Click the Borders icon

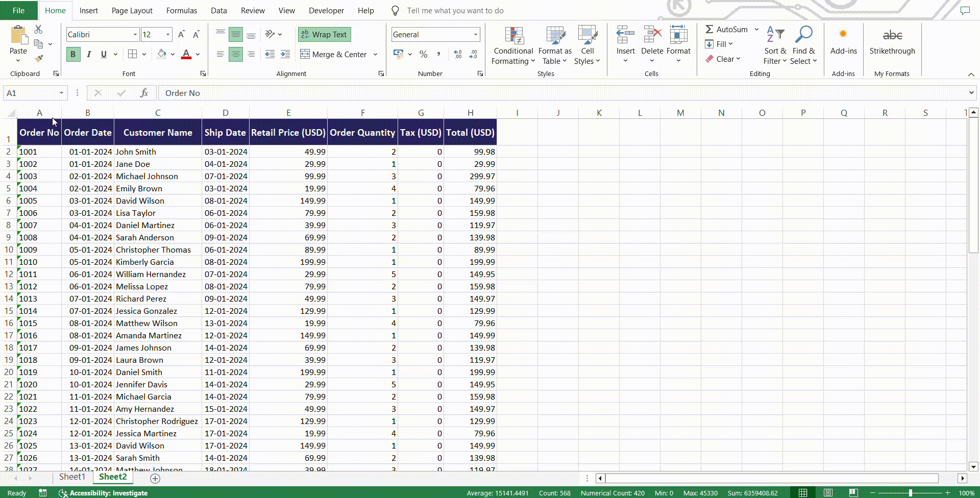(x=132, y=54)
